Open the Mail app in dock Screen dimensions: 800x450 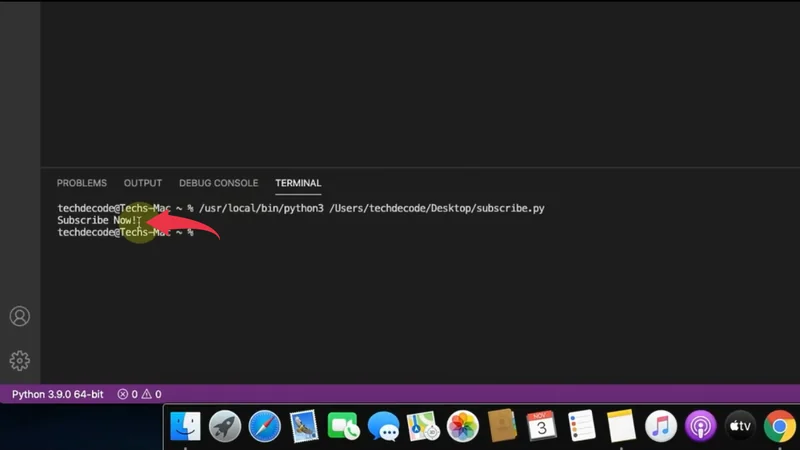click(304, 427)
